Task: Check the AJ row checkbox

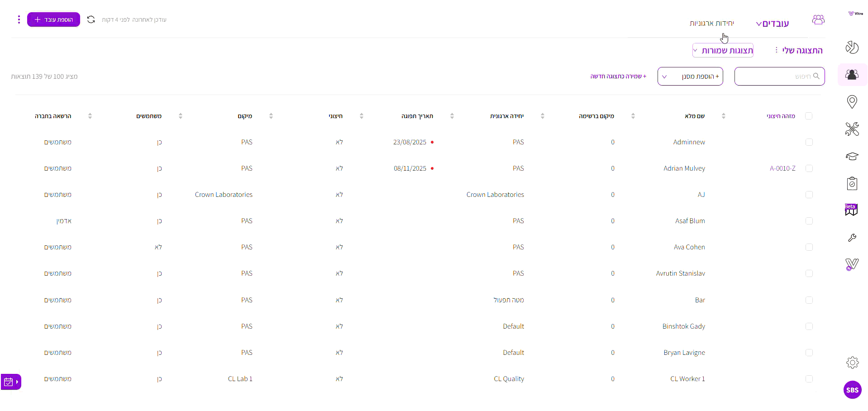Action: [x=809, y=195]
